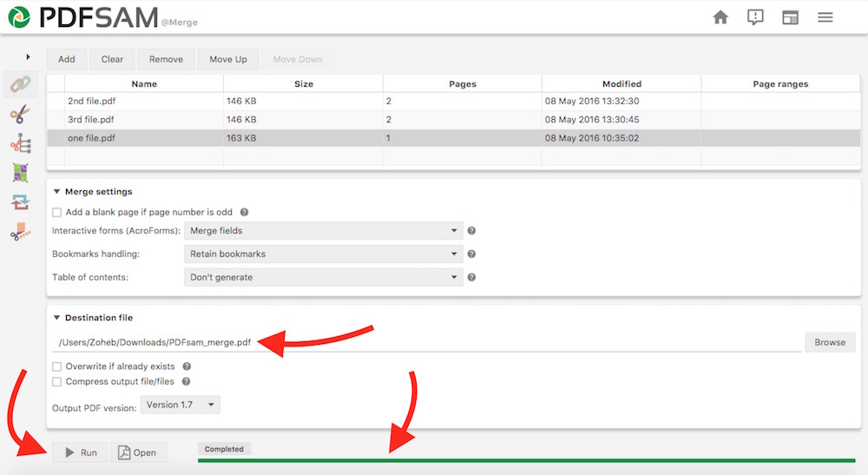Select the Alternate Mix tool icon

pyautogui.click(x=19, y=173)
